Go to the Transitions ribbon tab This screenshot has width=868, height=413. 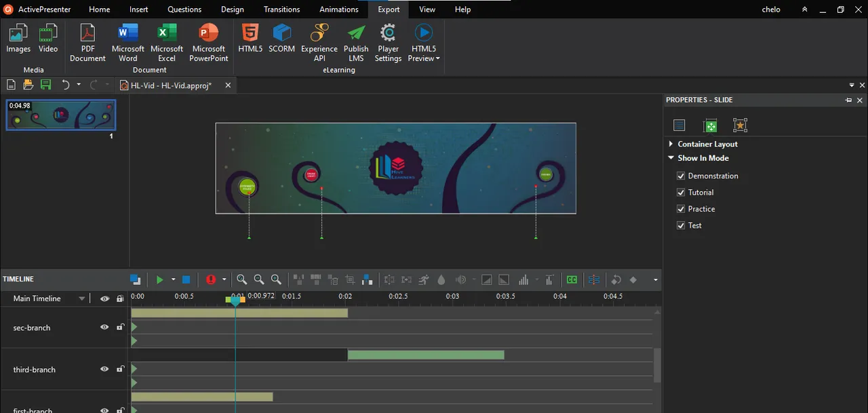point(281,9)
